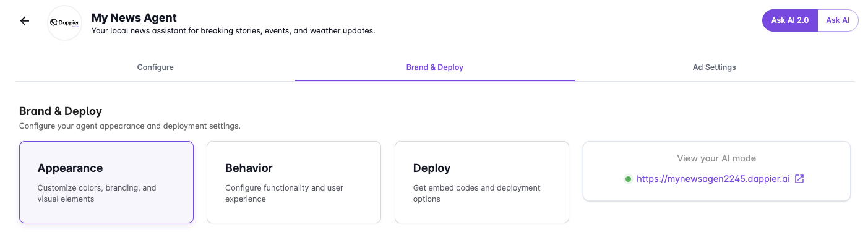868x232 pixels.
Task: Click 'Customize colors, branding, and visual elements' text
Action: click(97, 193)
